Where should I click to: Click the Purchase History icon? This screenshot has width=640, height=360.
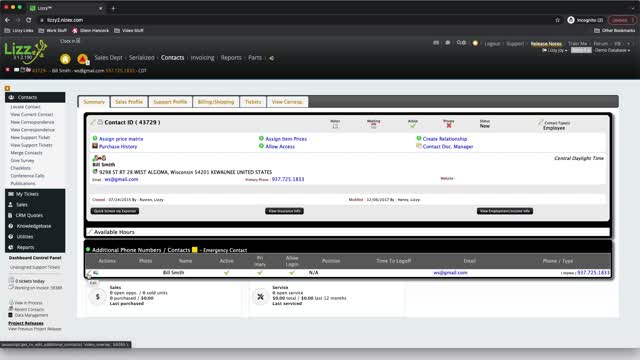pyautogui.click(x=95, y=146)
